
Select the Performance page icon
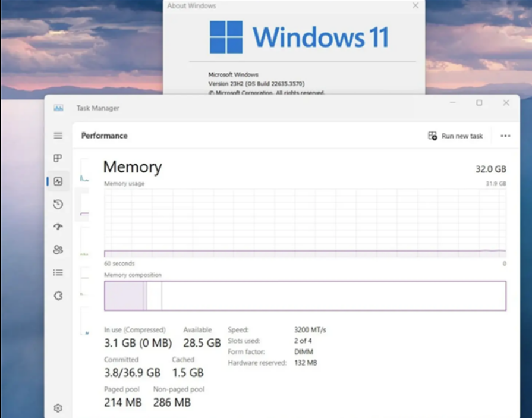coord(58,181)
